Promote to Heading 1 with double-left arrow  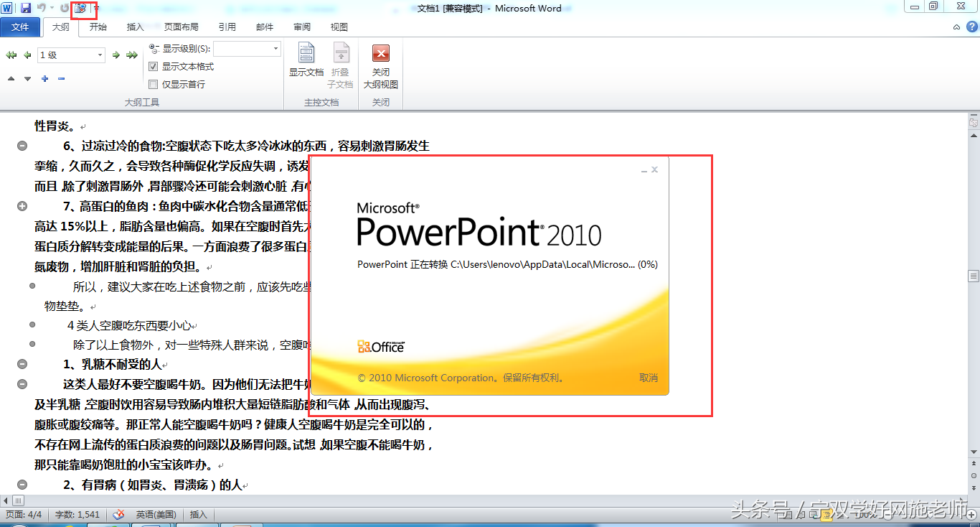pos(11,55)
